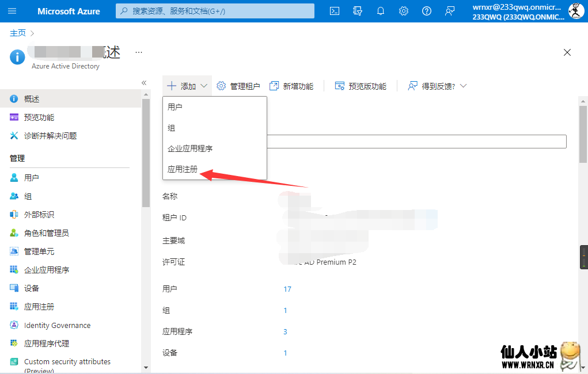Click the 管理租户 gear icon
Viewport: 588px width, 374px height.
point(221,86)
